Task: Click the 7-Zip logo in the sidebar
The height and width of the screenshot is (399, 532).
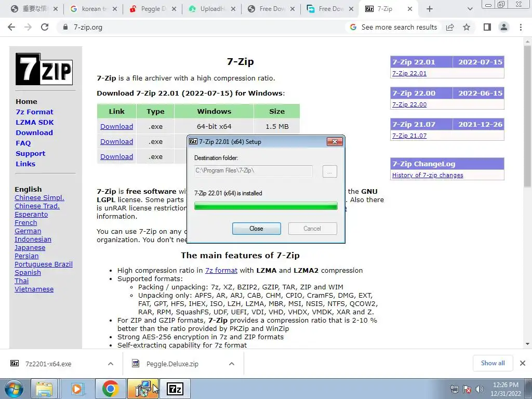Action: pos(44,69)
